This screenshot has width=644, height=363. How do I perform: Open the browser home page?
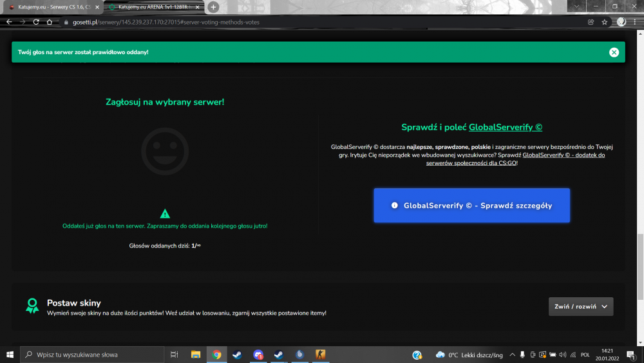(50, 22)
